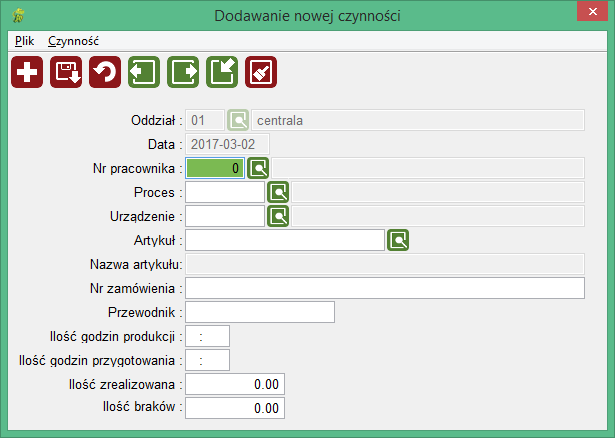The width and height of the screenshot is (615, 438).
Task: Click the red undo arrow icon
Action: point(105,73)
